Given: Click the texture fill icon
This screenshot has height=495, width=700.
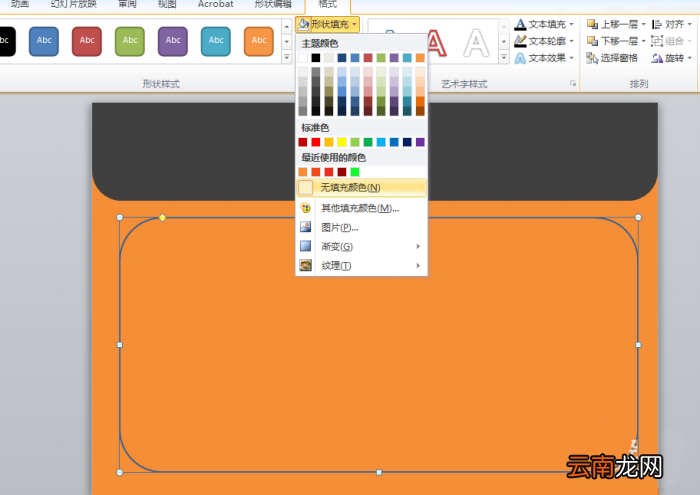Looking at the screenshot, I should pyautogui.click(x=305, y=265).
